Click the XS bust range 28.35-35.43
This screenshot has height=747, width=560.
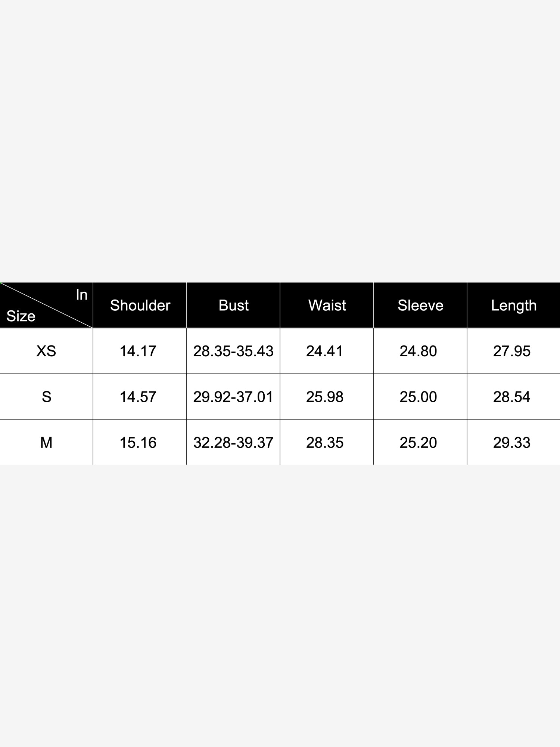[x=233, y=351]
